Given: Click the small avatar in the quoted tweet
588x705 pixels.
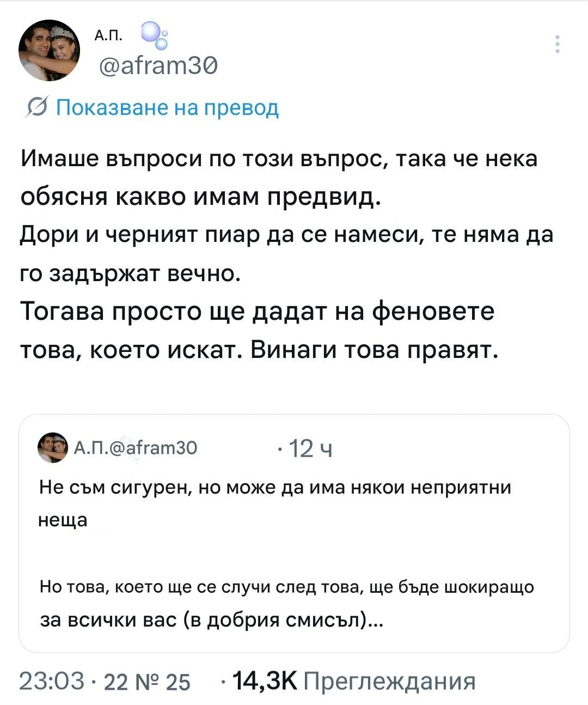Looking at the screenshot, I should tap(52, 449).
